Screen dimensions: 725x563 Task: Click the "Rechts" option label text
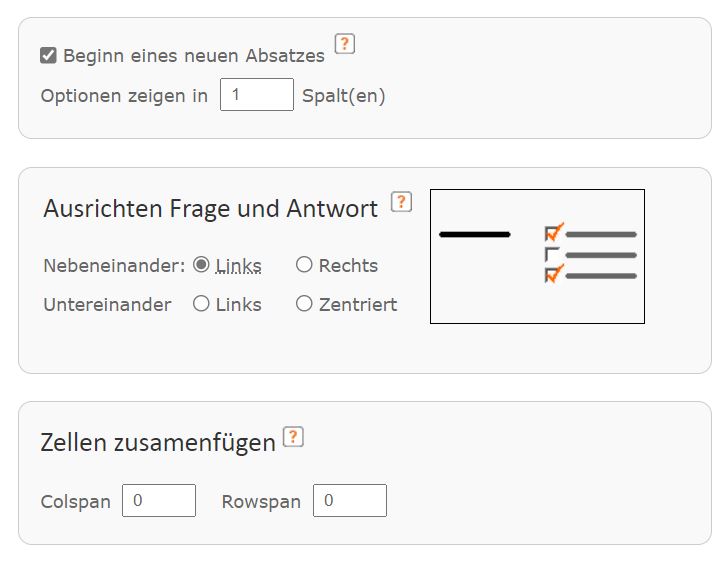[x=348, y=266]
